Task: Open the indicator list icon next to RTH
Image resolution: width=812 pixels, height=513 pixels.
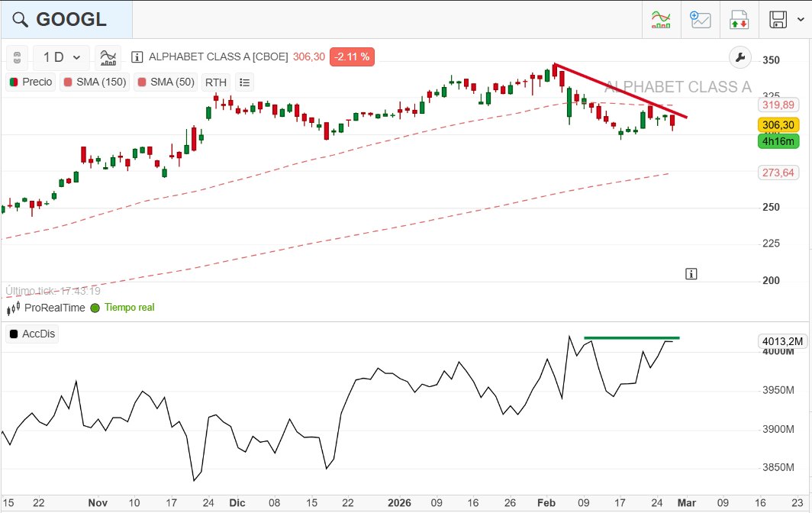Action: [244, 82]
